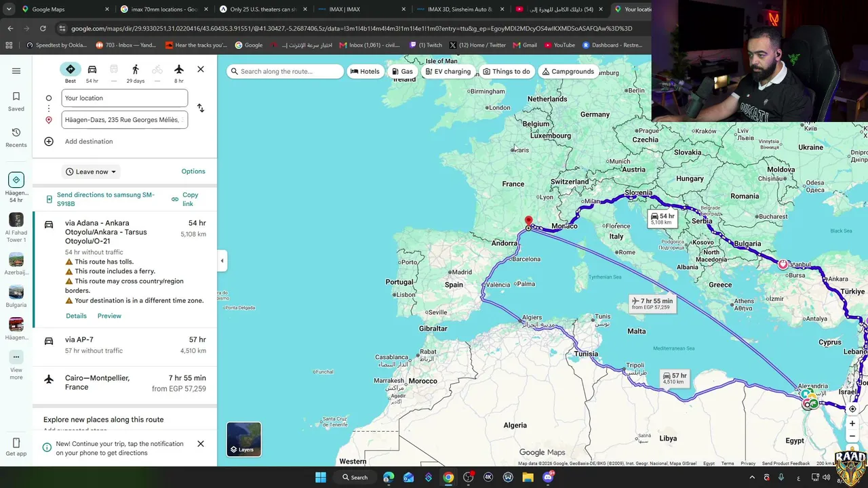Add destination to the route
The image size is (868, 488).
pyautogui.click(x=79, y=142)
